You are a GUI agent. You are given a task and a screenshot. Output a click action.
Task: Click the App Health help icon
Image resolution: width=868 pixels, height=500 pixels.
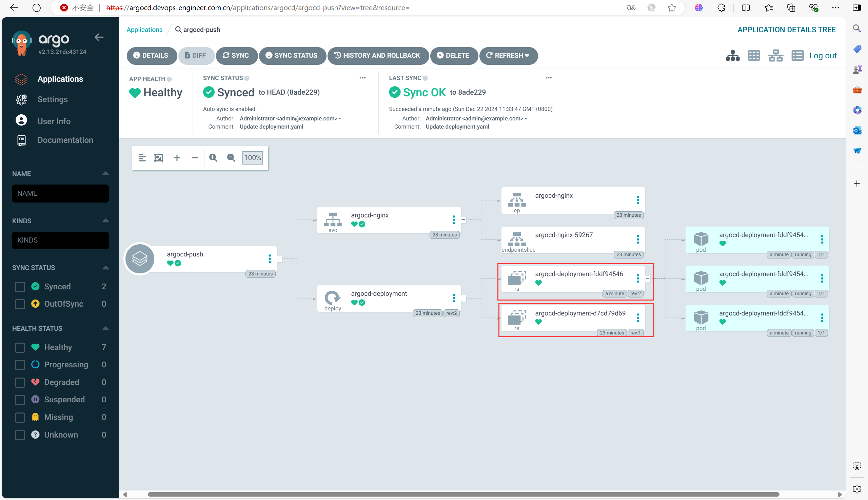[169, 79]
